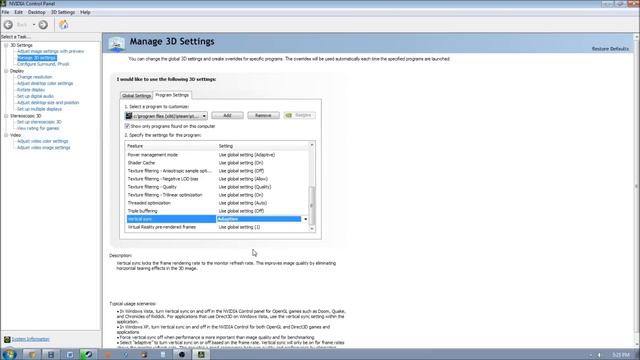Open Adjust video image settings task
Image resolution: width=640 pixels, height=360 pixels.
pyautogui.click(x=44, y=148)
